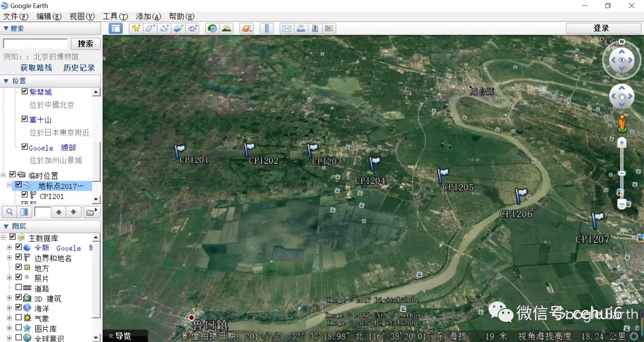Screen dimensions: 644x342
Task: Click the Add Placemark pushpin icon
Action: pyautogui.click(x=136, y=28)
